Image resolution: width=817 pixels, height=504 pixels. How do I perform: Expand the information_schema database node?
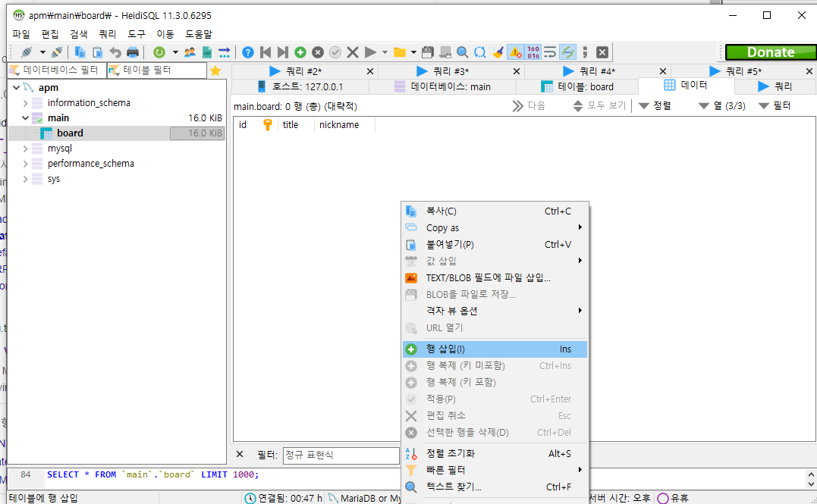[25, 103]
